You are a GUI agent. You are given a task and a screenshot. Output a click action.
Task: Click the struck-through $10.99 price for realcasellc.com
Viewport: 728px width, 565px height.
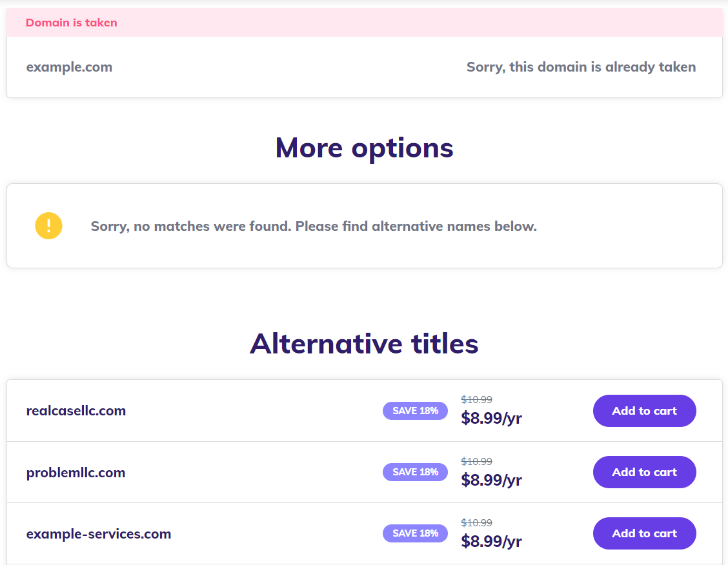[476, 399]
